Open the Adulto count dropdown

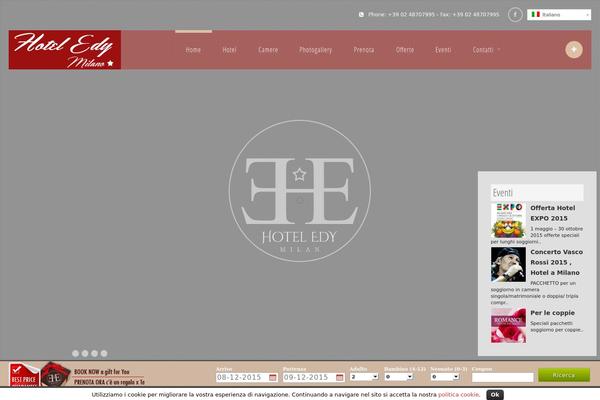coord(364,377)
